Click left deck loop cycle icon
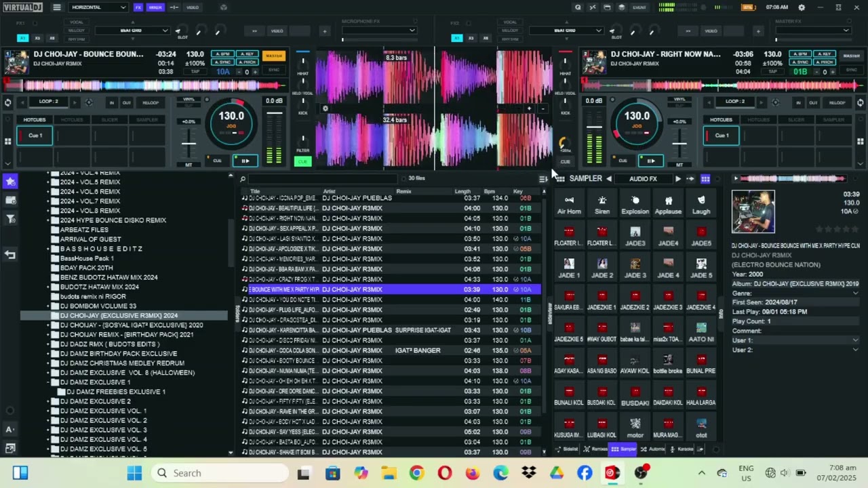 7,102
